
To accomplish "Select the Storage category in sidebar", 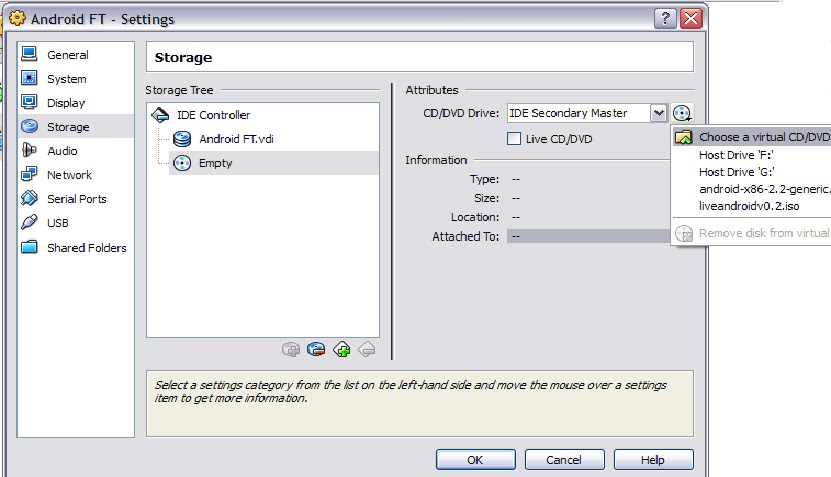I will point(75,127).
